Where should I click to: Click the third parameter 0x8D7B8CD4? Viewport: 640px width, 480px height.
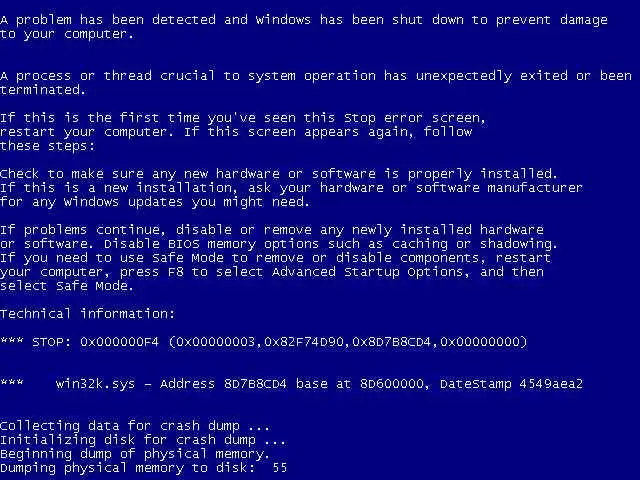(391, 342)
